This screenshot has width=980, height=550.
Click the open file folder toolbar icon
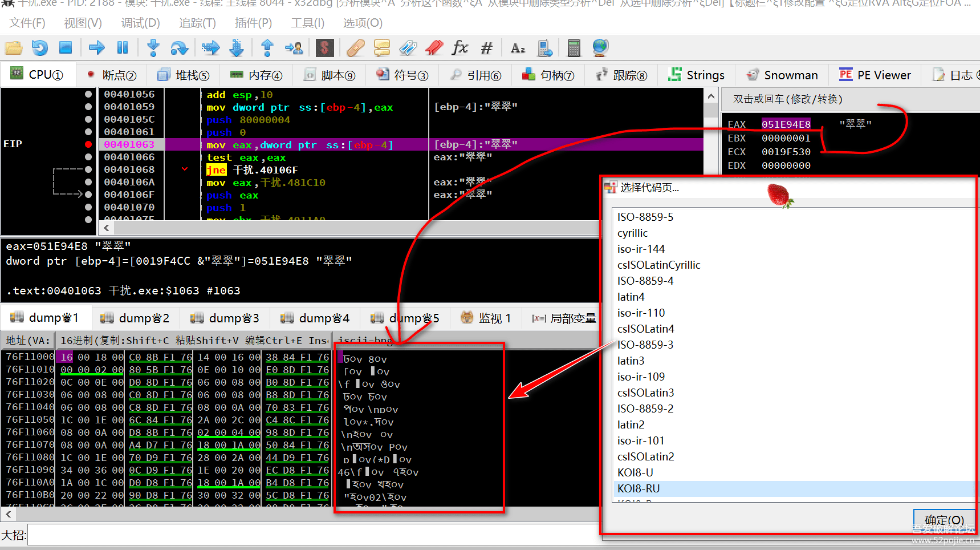[x=13, y=48]
